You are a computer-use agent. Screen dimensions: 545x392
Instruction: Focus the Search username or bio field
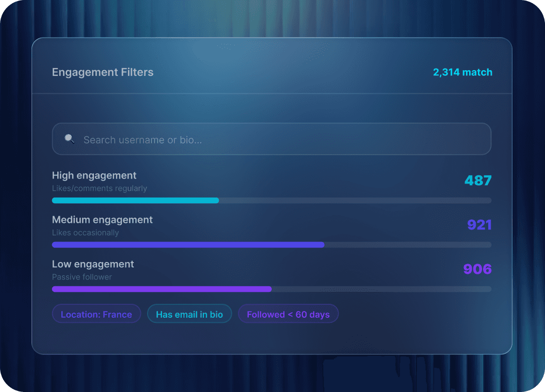point(271,139)
